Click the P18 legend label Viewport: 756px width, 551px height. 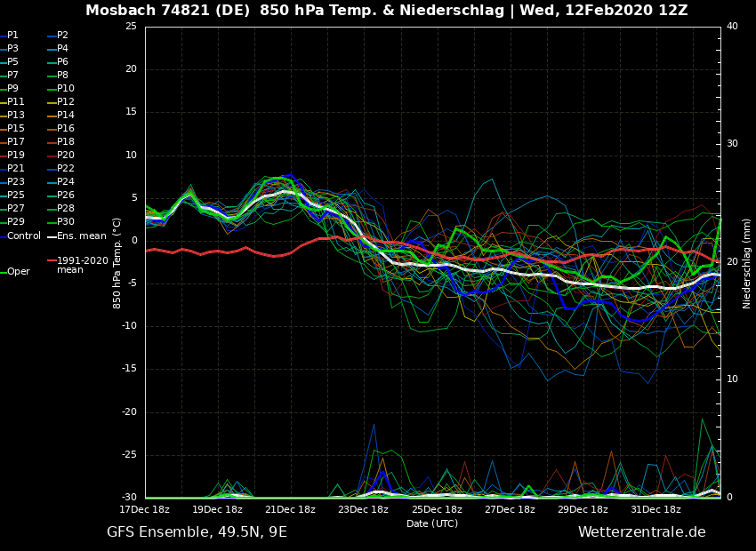coord(66,142)
